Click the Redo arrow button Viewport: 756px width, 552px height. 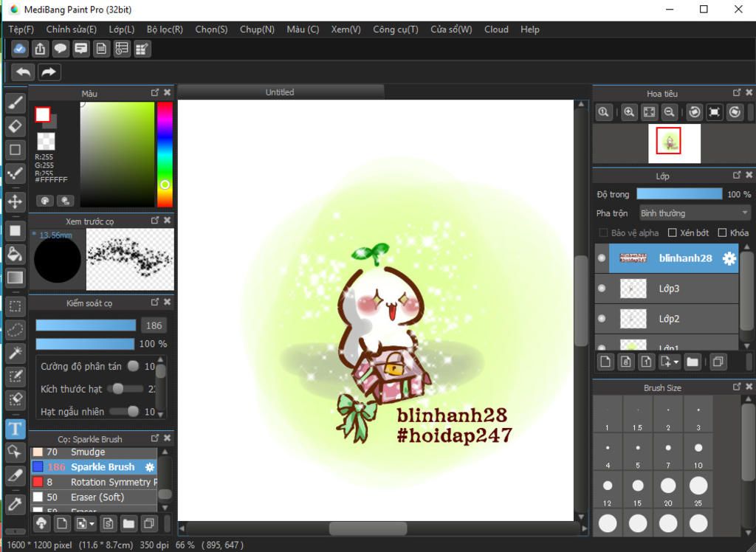tap(49, 72)
